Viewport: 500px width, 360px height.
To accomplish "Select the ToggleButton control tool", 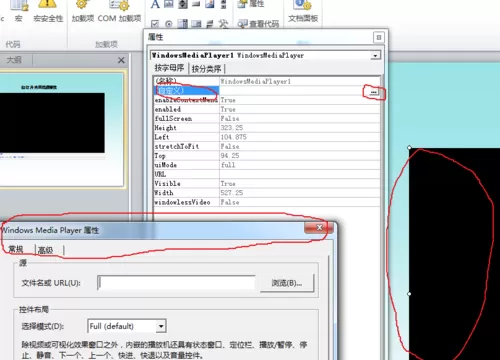I will [x=210, y=24].
